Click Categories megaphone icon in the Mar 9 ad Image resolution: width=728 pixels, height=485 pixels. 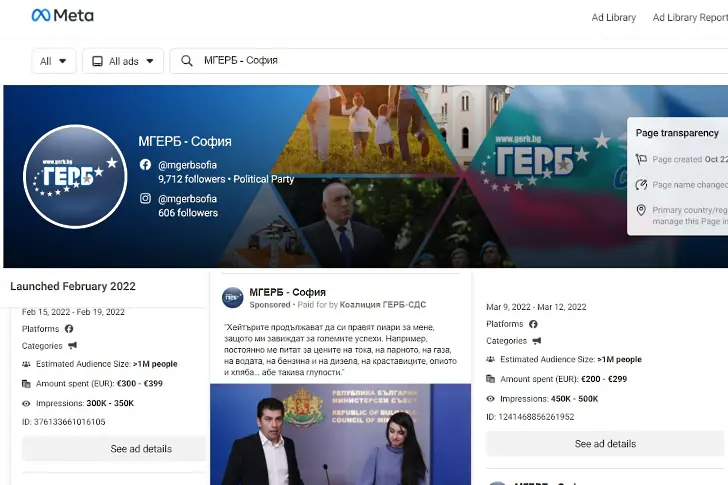(537, 341)
